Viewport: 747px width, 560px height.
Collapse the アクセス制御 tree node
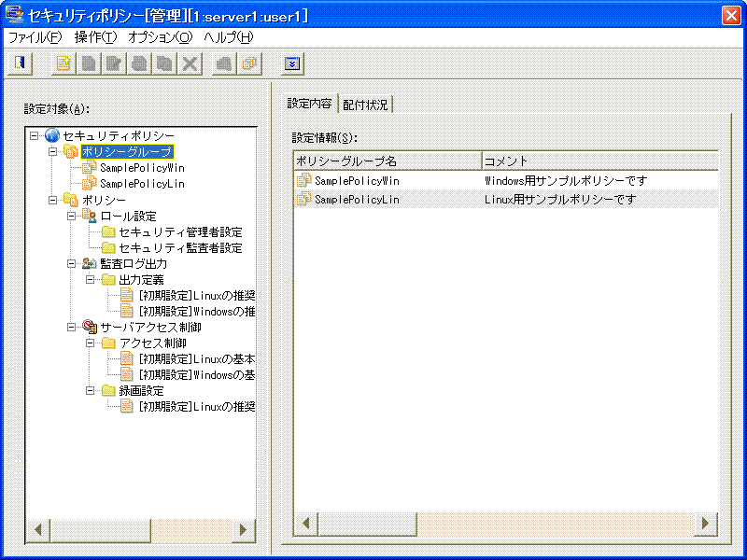(90, 343)
